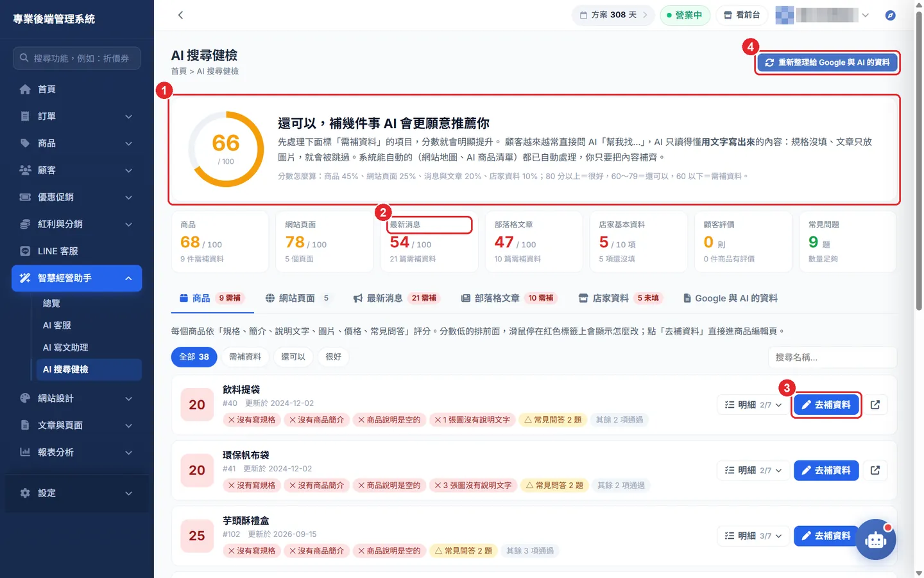Expand the 訂單 sidebar chevron

(x=128, y=116)
